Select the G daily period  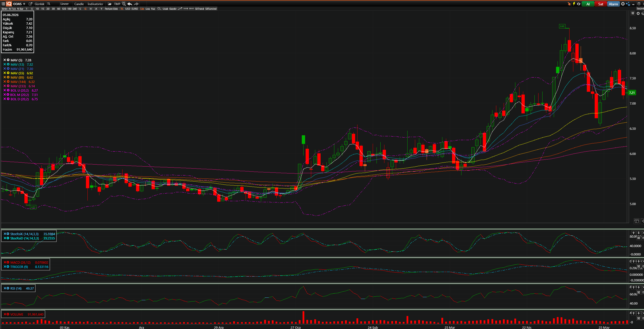point(85,9)
